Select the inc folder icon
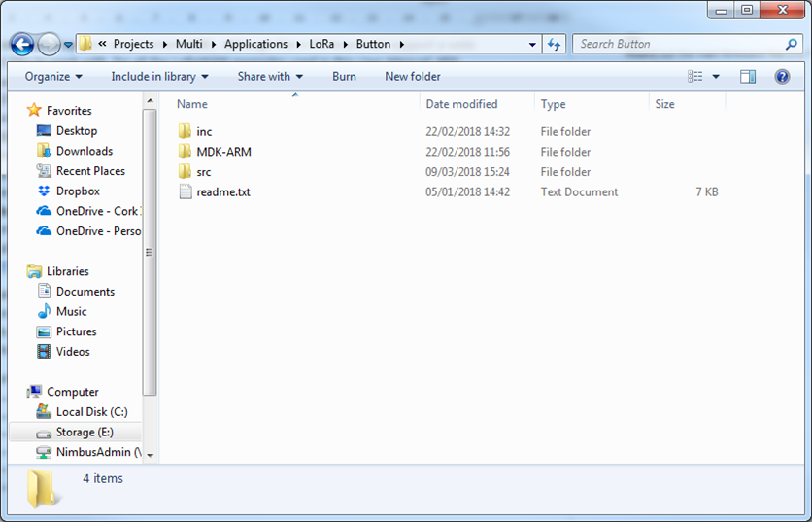This screenshot has height=522, width=812. coord(185,131)
